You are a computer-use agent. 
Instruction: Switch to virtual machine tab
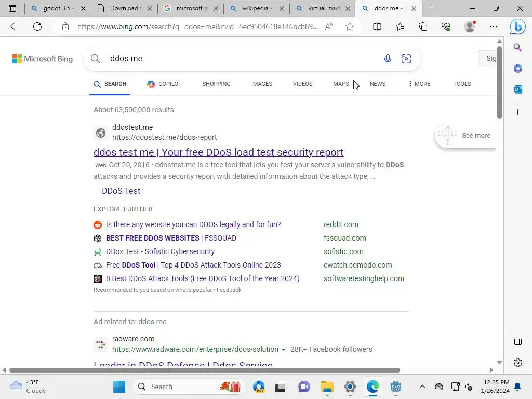[x=322, y=8]
